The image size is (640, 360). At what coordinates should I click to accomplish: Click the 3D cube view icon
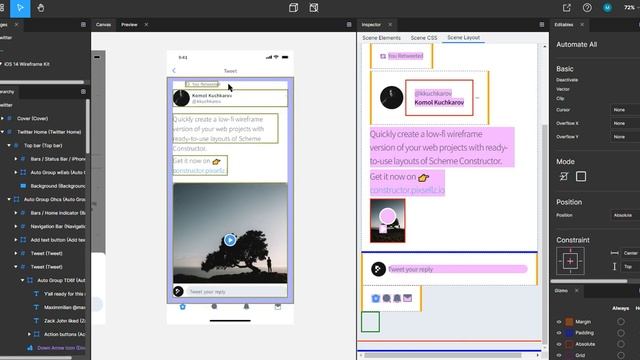click(293, 8)
